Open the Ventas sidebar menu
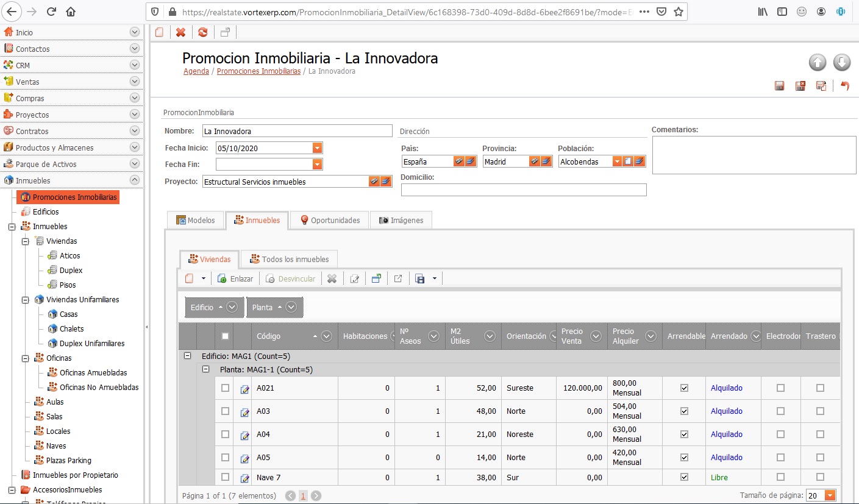 pos(71,82)
